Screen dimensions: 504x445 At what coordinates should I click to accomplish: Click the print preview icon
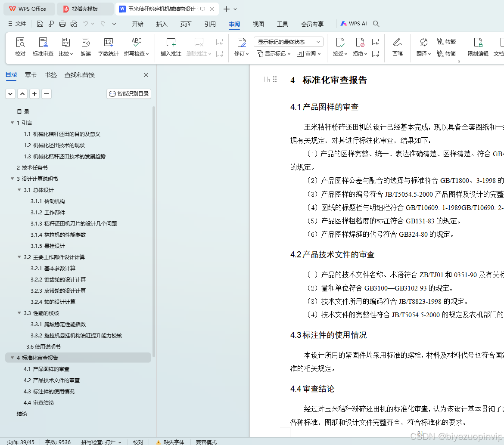coord(74,24)
